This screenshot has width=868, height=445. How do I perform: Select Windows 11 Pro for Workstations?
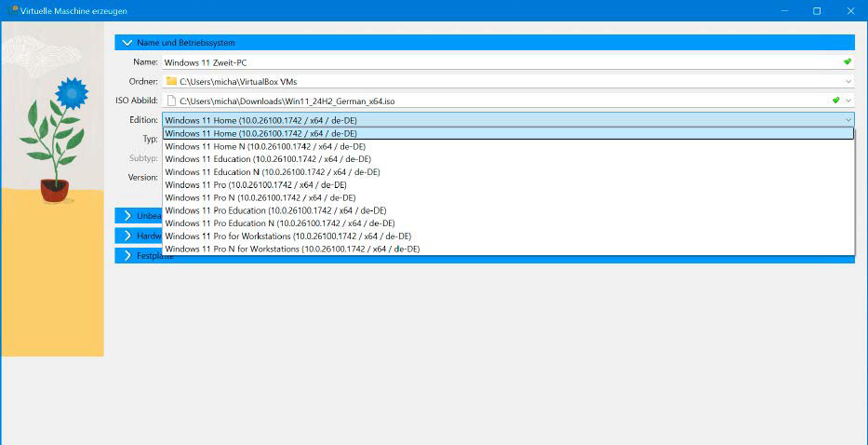(x=508, y=236)
